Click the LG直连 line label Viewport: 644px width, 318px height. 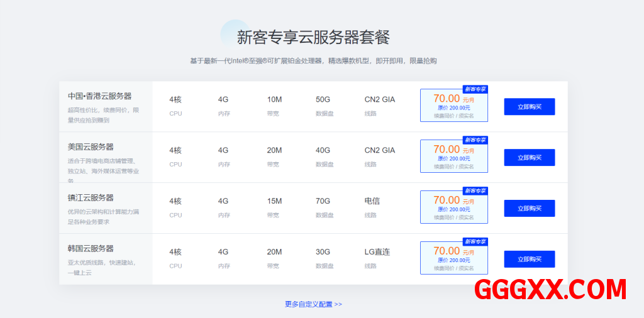point(377,252)
